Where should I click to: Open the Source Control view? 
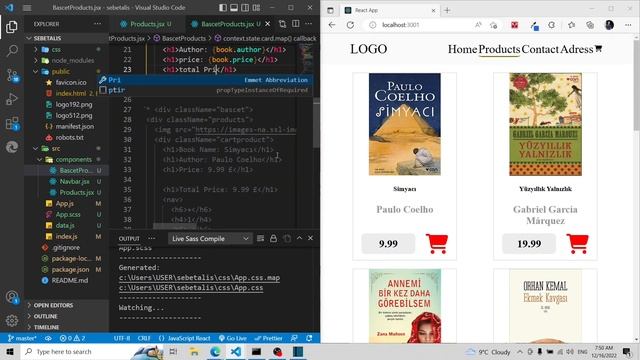(12, 75)
